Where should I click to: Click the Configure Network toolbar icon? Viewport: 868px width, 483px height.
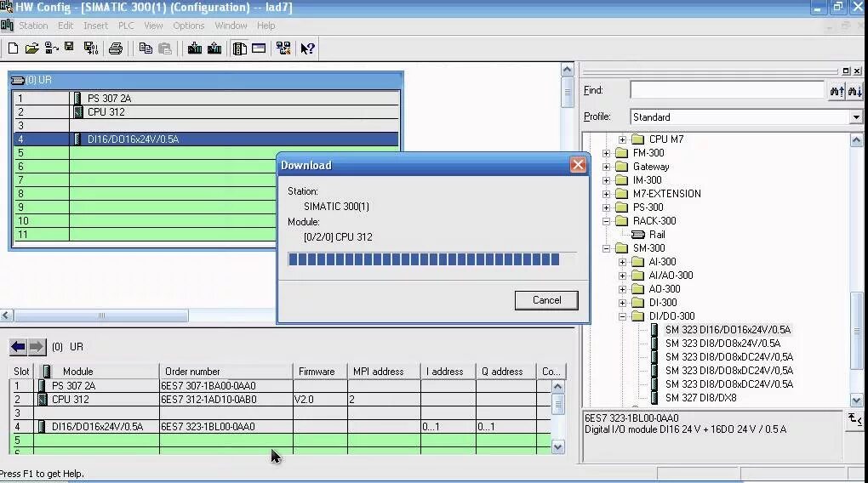[x=283, y=48]
